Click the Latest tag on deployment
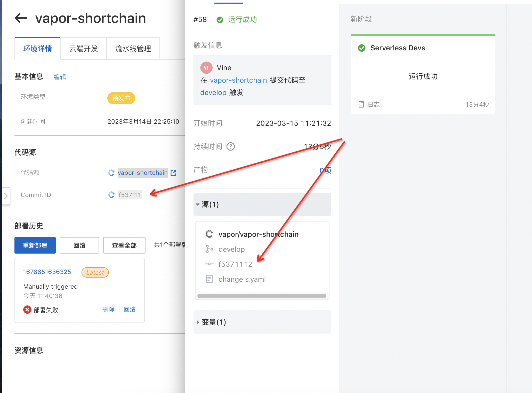Image resolution: width=532 pixels, height=393 pixels. pos(95,272)
